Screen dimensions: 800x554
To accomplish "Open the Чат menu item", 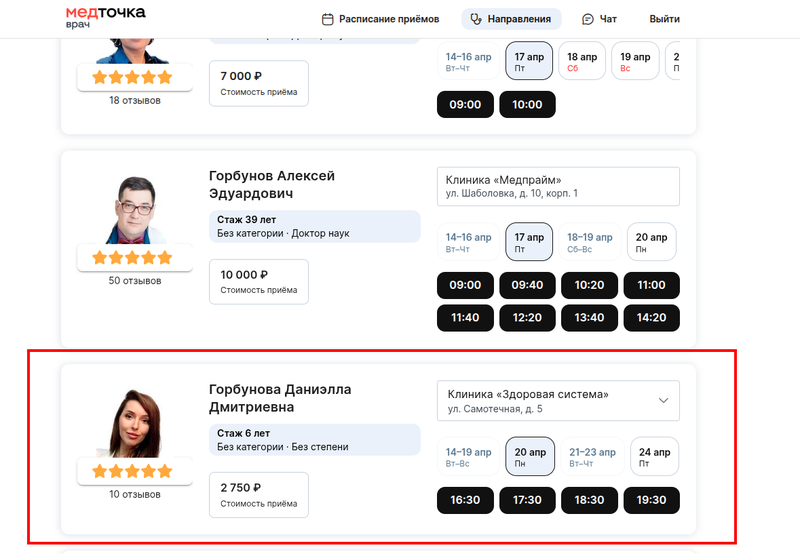I will pyautogui.click(x=599, y=19).
